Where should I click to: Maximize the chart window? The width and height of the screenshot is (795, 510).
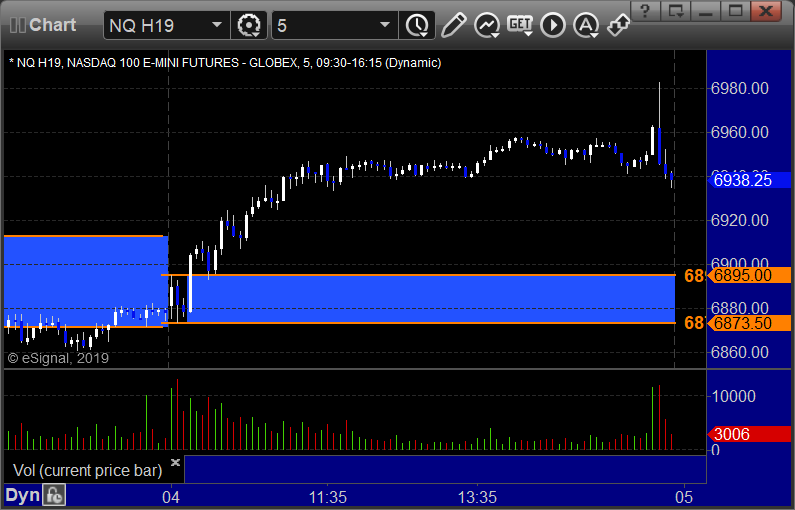[x=736, y=11]
